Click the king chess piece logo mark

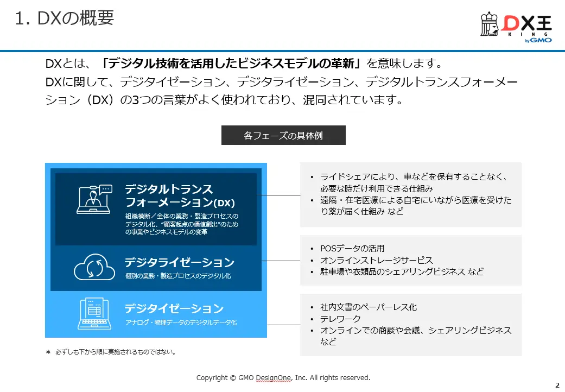[488, 23]
